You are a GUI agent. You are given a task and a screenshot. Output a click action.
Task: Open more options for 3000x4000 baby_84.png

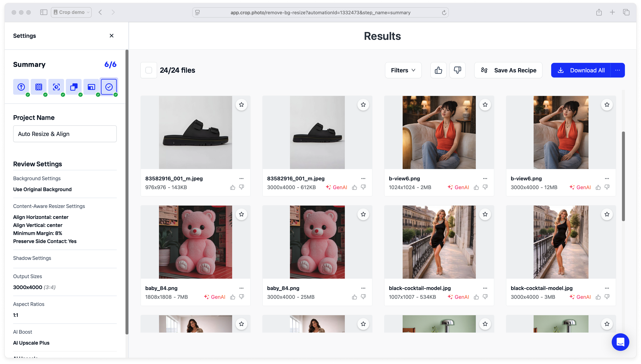pyautogui.click(x=363, y=288)
